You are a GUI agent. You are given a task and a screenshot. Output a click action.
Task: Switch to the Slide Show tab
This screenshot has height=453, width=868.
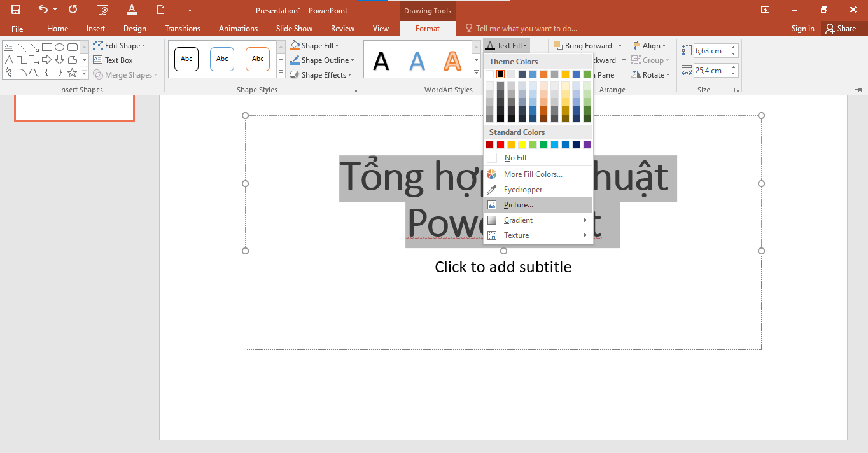[x=294, y=29]
